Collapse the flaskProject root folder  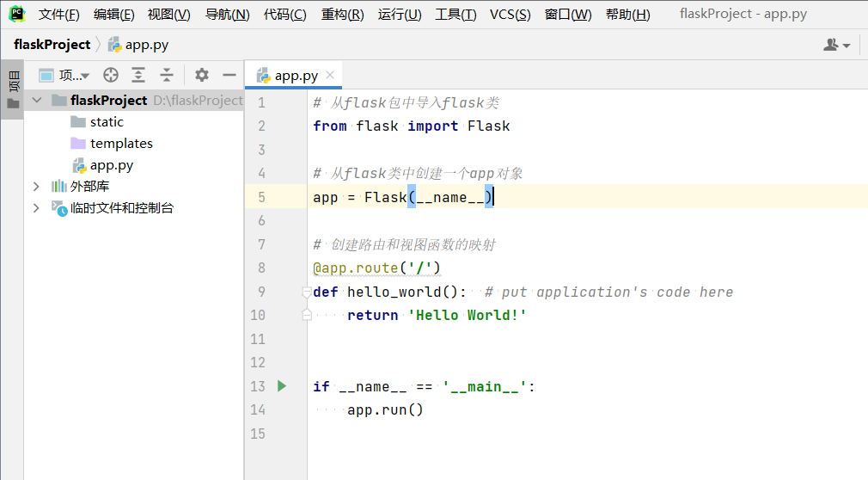click(37, 101)
